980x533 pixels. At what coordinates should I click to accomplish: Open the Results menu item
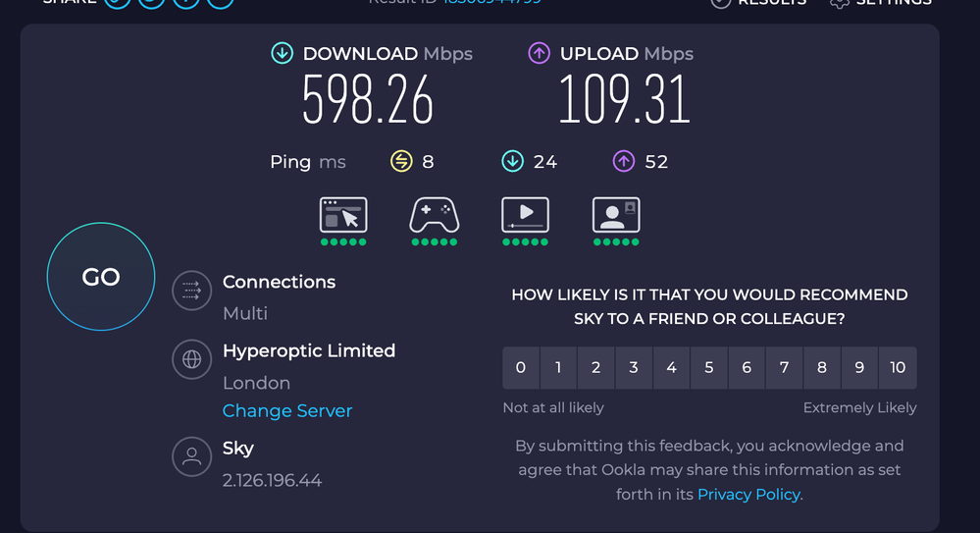coord(759,3)
